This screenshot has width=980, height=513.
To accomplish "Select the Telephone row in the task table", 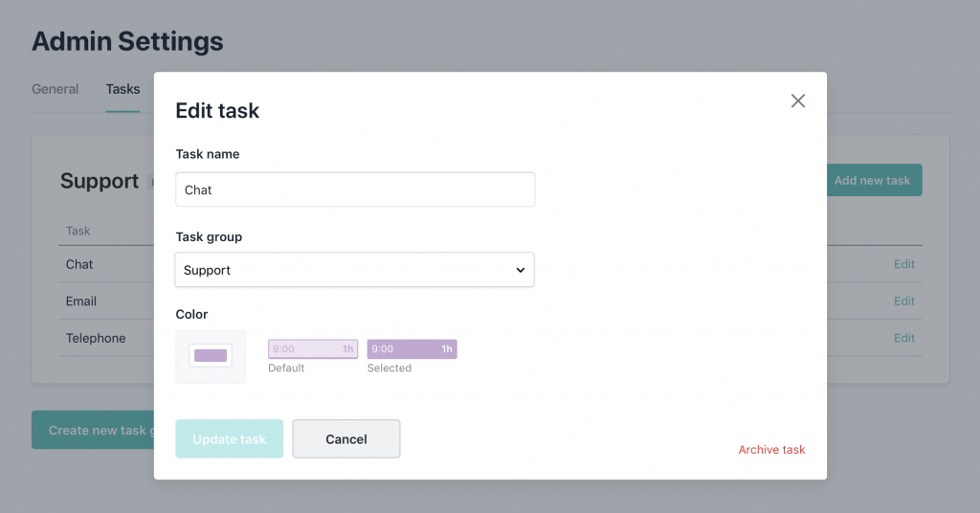I will 96,338.
